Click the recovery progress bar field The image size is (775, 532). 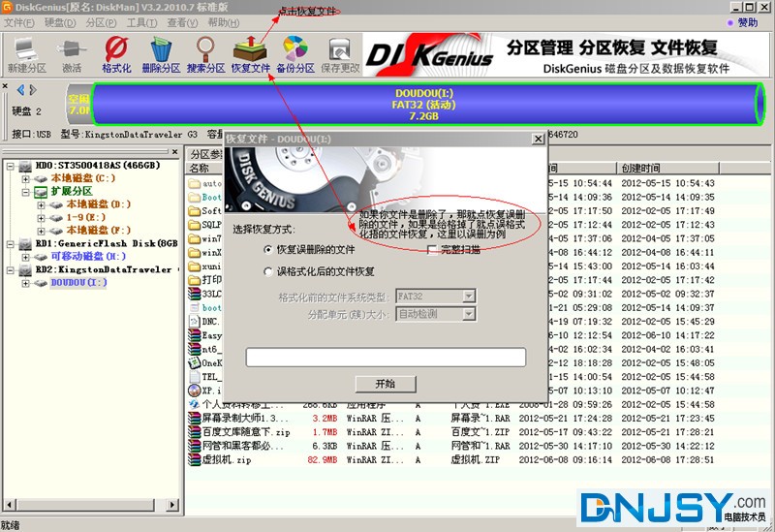point(386,357)
